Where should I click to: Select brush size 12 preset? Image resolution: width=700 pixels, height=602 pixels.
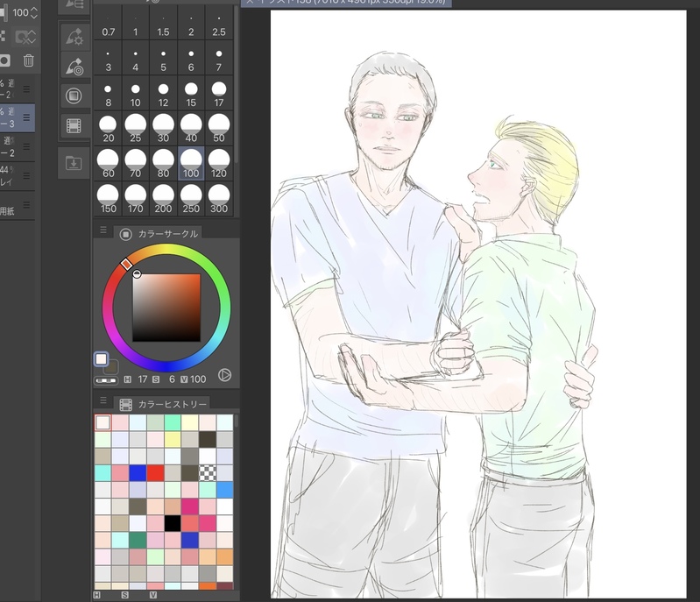(164, 95)
